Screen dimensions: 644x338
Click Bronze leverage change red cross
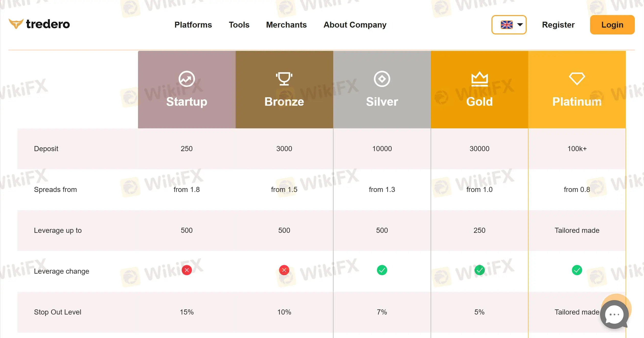(x=284, y=270)
